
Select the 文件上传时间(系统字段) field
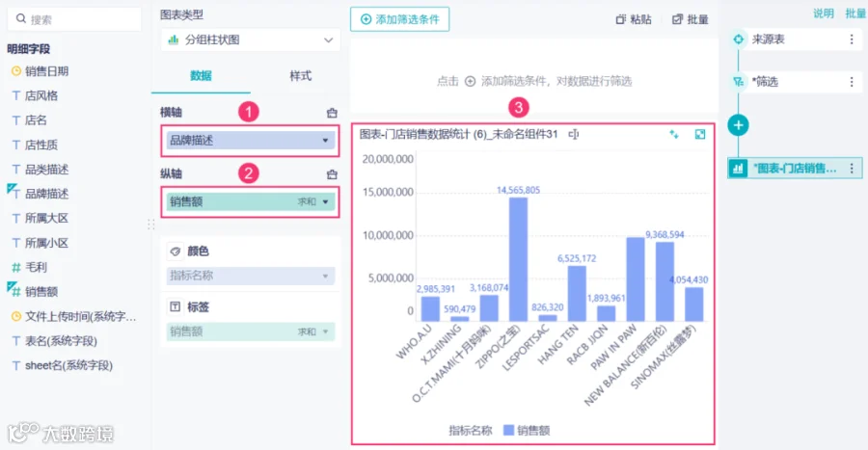coord(80,316)
